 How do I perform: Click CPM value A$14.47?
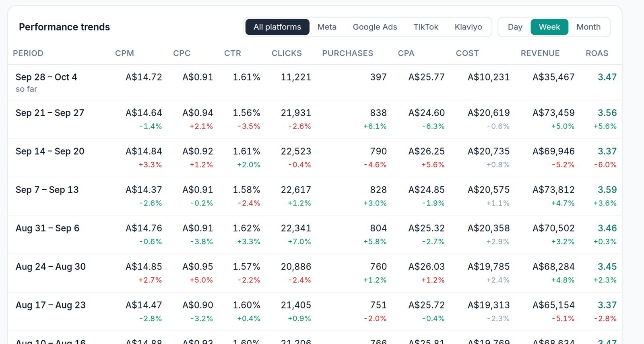click(144, 305)
